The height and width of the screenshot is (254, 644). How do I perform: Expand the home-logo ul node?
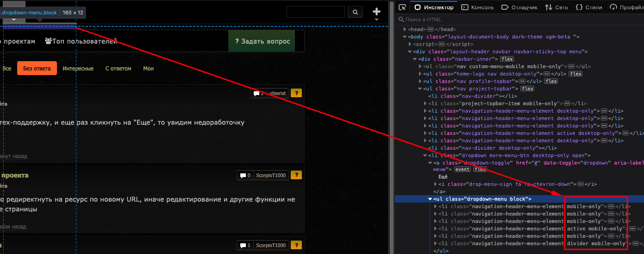coord(420,74)
